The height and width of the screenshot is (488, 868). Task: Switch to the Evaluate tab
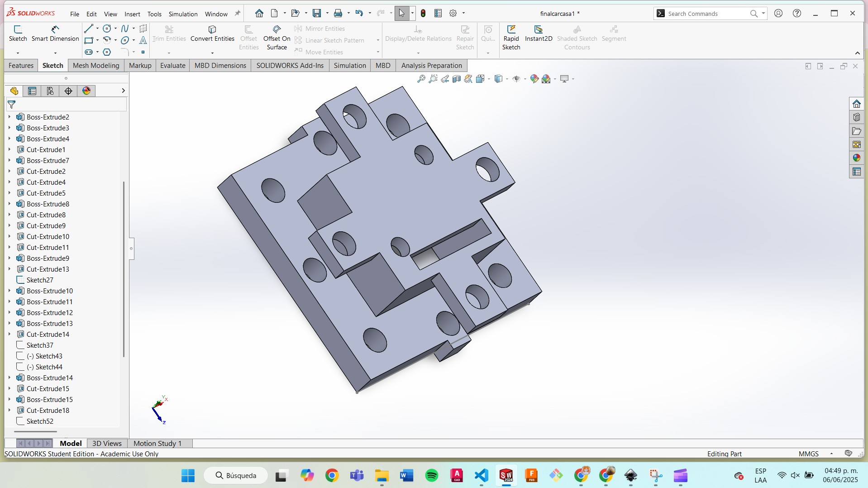tap(173, 66)
